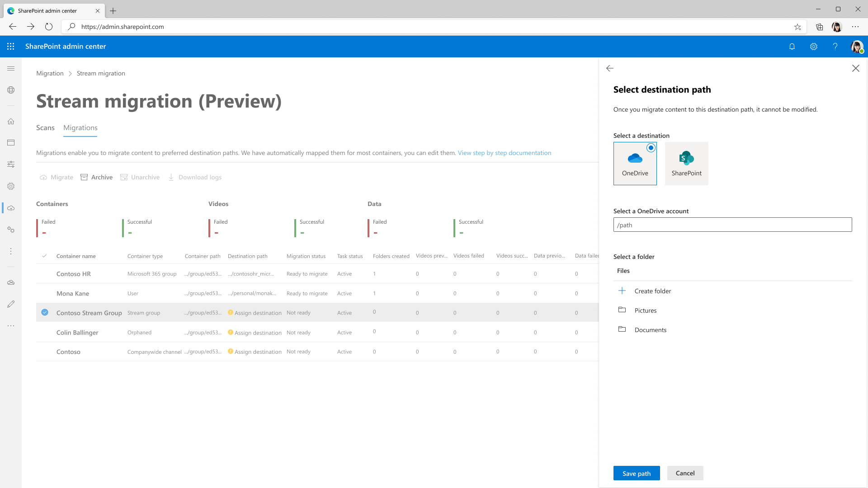Toggle the container row checkbox for Contoso HR
The image size is (868, 488).
point(45,273)
